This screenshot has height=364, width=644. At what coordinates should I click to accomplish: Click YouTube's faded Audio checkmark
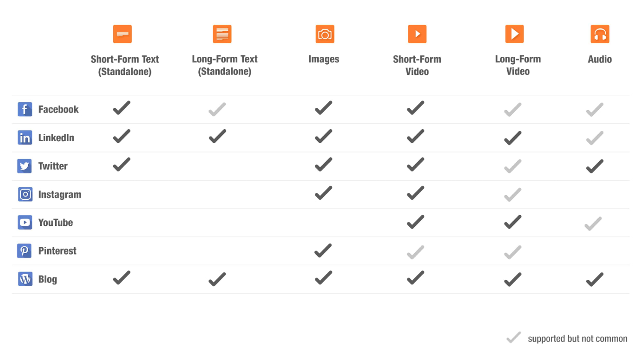593,224
